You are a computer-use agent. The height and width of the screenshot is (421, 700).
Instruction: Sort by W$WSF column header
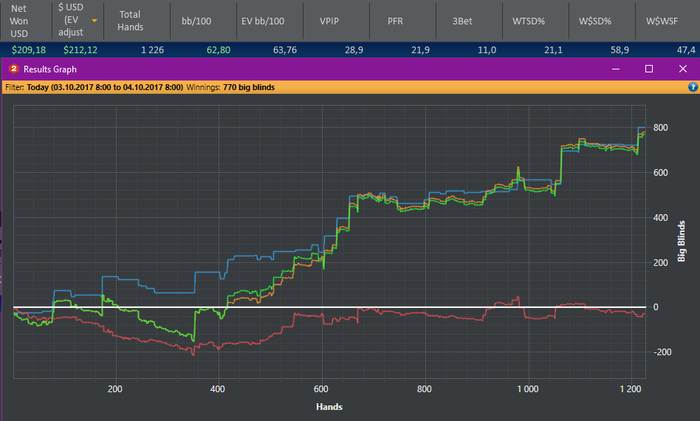click(x=668, y=21)
